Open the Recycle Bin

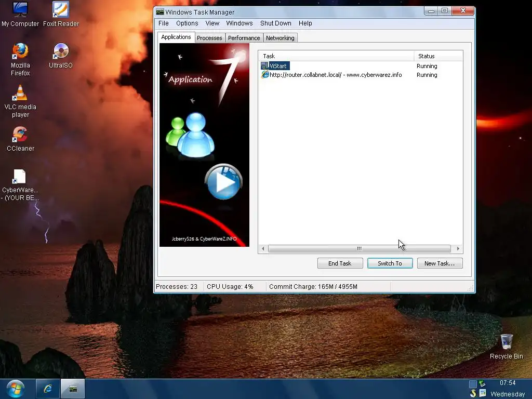click(506, 347)
